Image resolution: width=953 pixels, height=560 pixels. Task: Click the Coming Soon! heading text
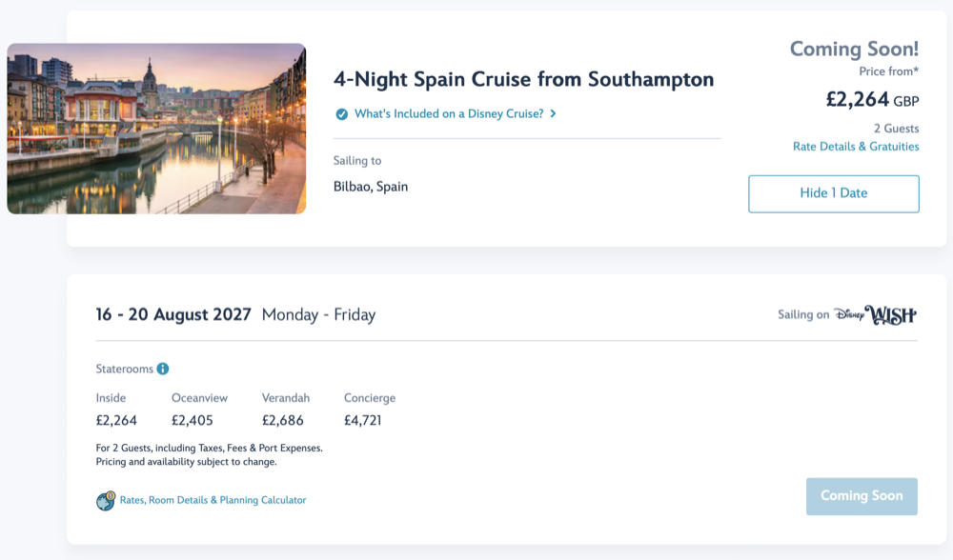coord(854,50)
